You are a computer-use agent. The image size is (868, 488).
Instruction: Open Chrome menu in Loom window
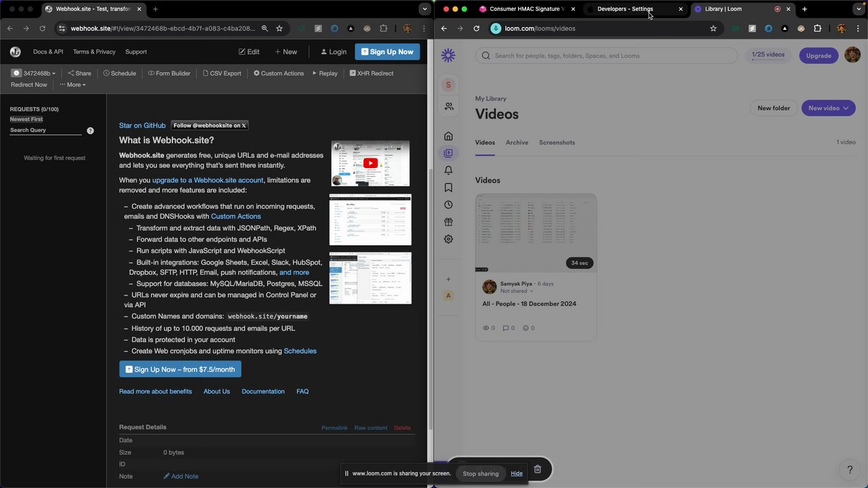[x=857, y=28]
